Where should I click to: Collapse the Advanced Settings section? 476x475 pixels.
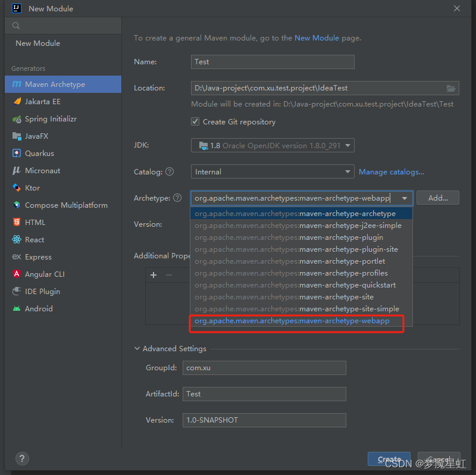tap(137, 349)
